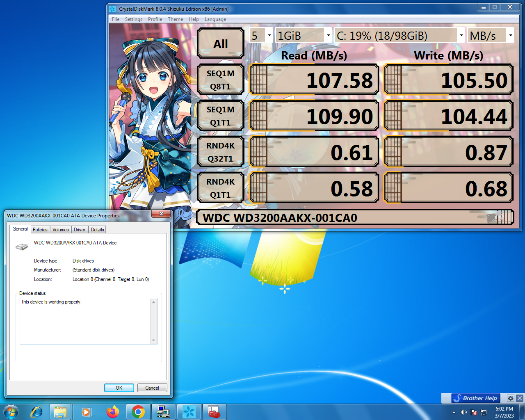Run the SEQ1M Q8T1 test

click(221, 80)
